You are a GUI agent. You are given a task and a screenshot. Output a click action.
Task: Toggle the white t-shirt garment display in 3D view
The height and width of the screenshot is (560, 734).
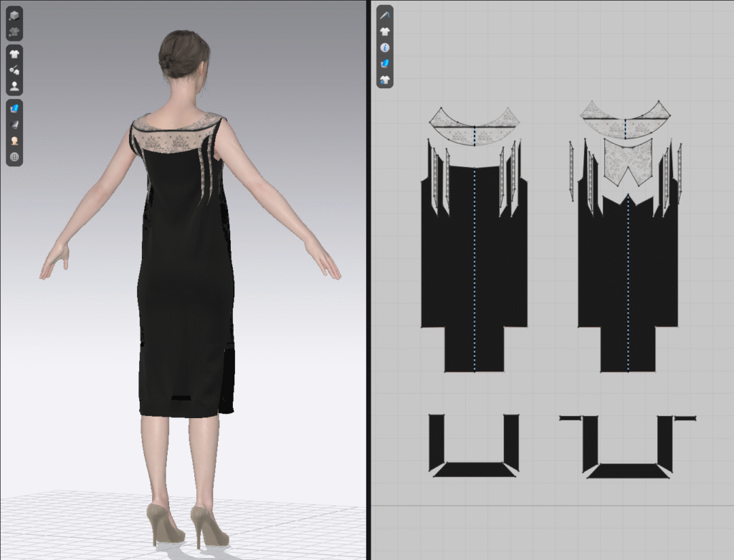pyautogui.click(x=14, y=54)
